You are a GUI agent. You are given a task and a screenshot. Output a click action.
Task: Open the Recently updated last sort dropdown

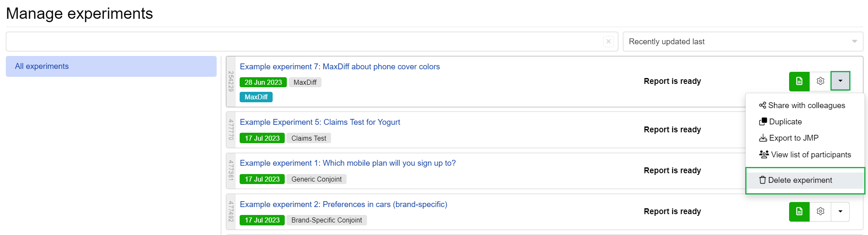click(x=743, y=42)
